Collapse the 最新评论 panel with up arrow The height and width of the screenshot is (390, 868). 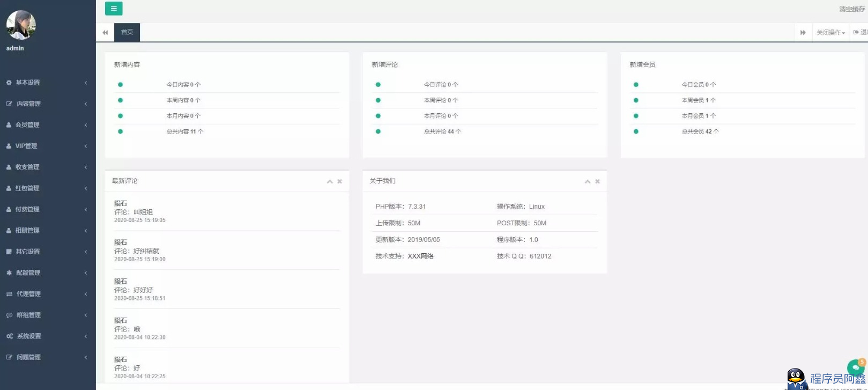[330, 182]
